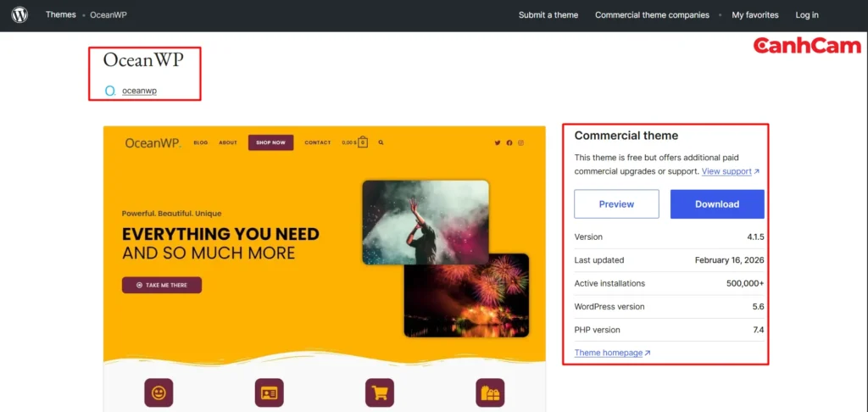Click the Instagram icon in preview
This screenshot has height=412, width=868.
[x=521, y=143]
